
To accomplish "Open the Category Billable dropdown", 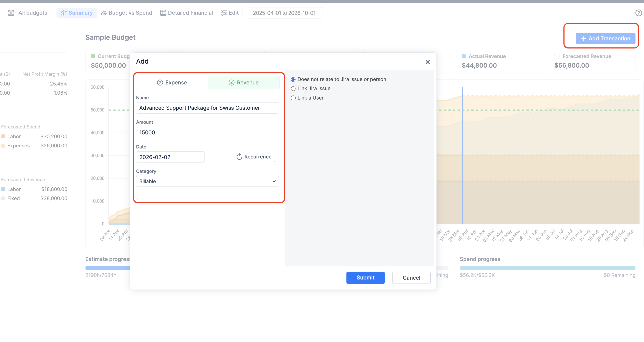I will [207, 181].
